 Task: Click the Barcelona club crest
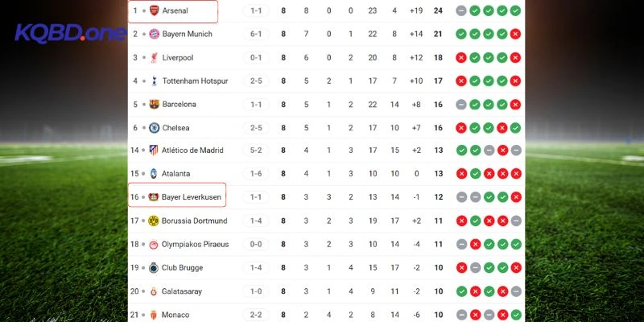click(x=154, y=105)
